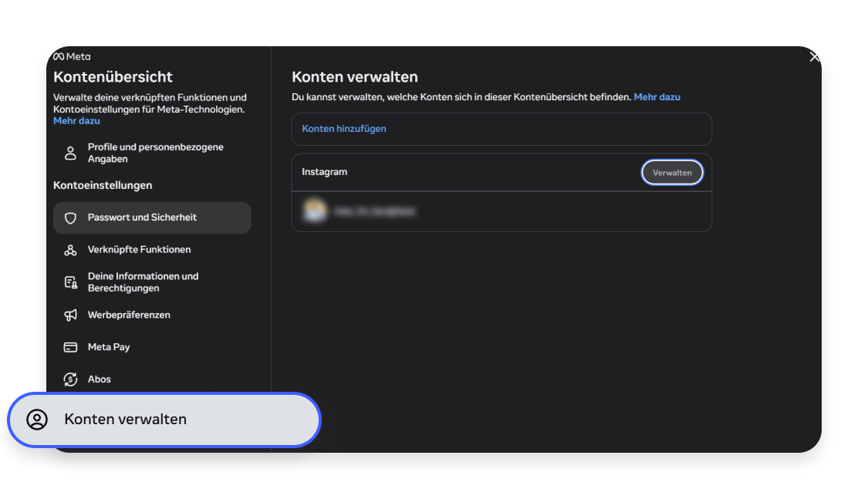Click Konten hinzufügen link
Image resolution: width=868 pixels, height=499 pixels.
[344, 128]
